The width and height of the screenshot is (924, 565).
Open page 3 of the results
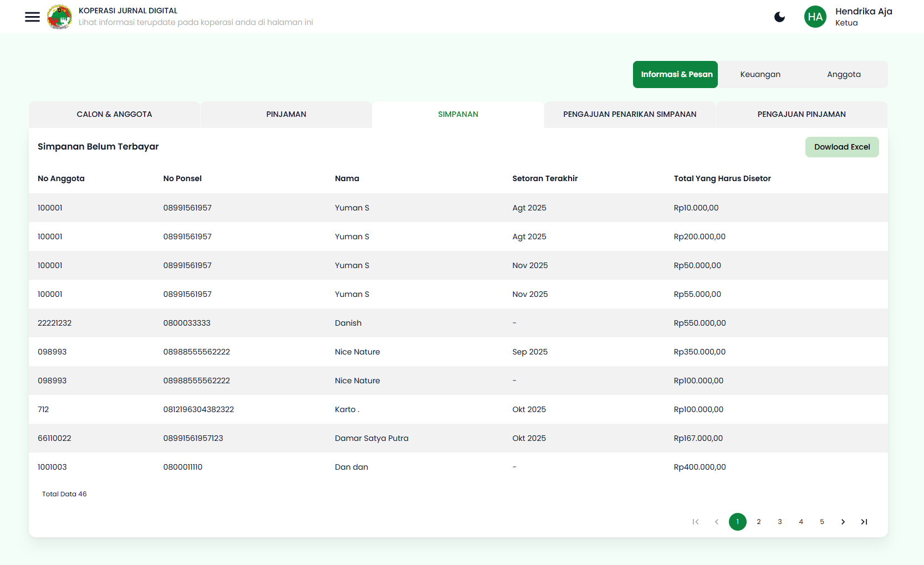(x=780, y=521)
